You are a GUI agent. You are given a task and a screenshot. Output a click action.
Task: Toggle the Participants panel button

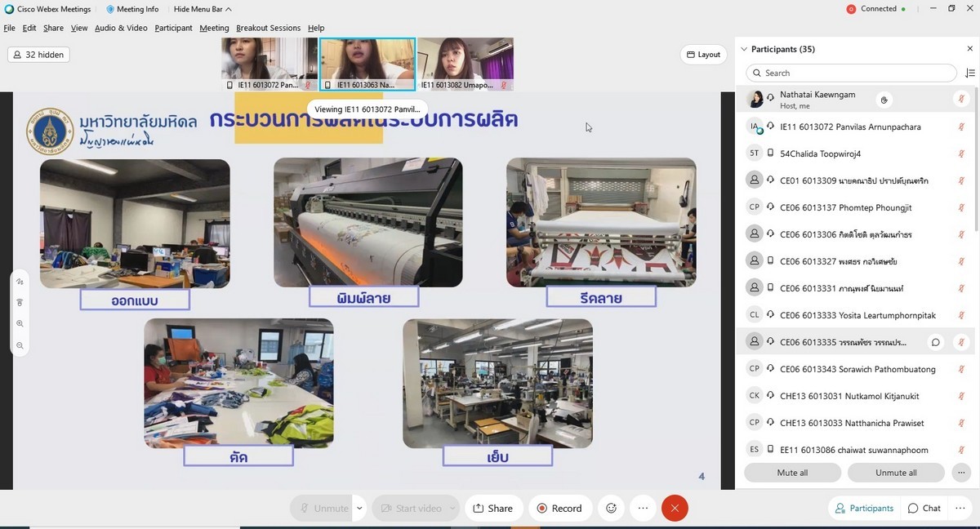863,508
